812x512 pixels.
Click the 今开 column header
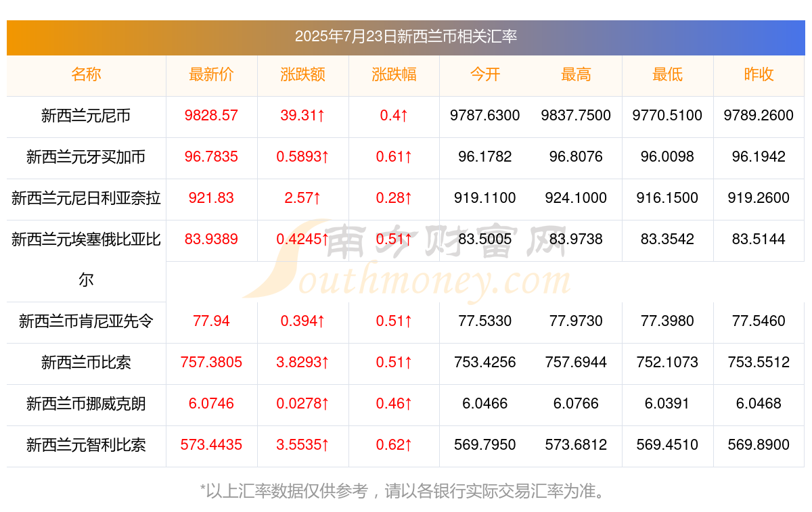[484, 74]
